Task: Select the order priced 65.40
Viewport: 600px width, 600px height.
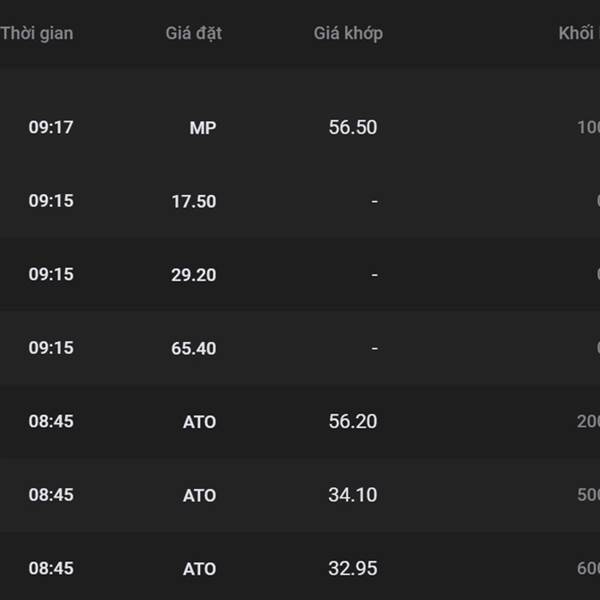Action: (x=300, y=348)
